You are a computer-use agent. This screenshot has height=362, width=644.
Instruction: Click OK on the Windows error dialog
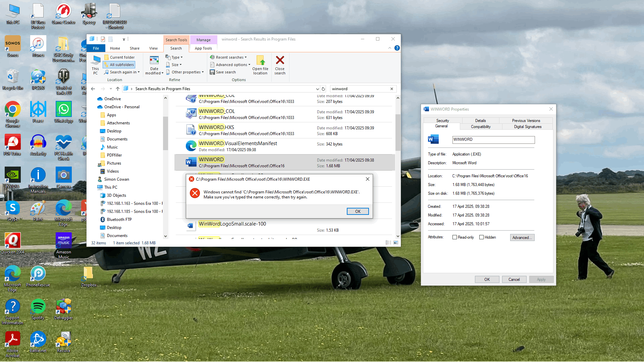coord(358,211)
